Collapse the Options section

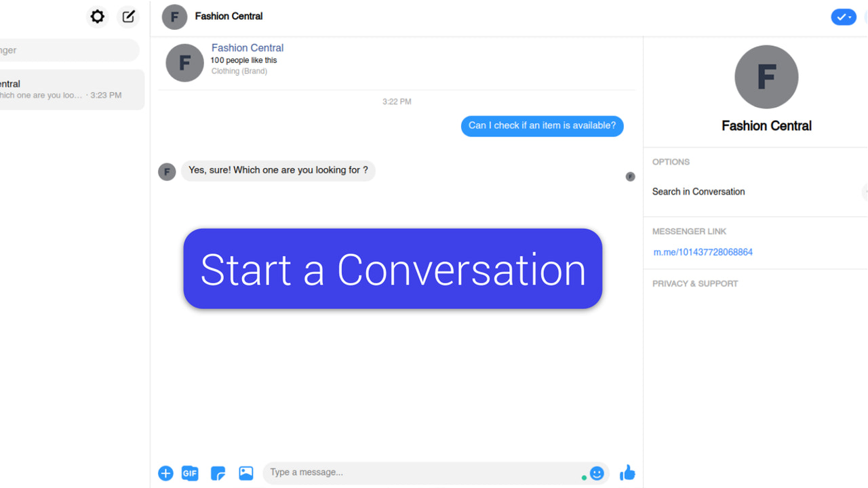[x=671, y=162]
